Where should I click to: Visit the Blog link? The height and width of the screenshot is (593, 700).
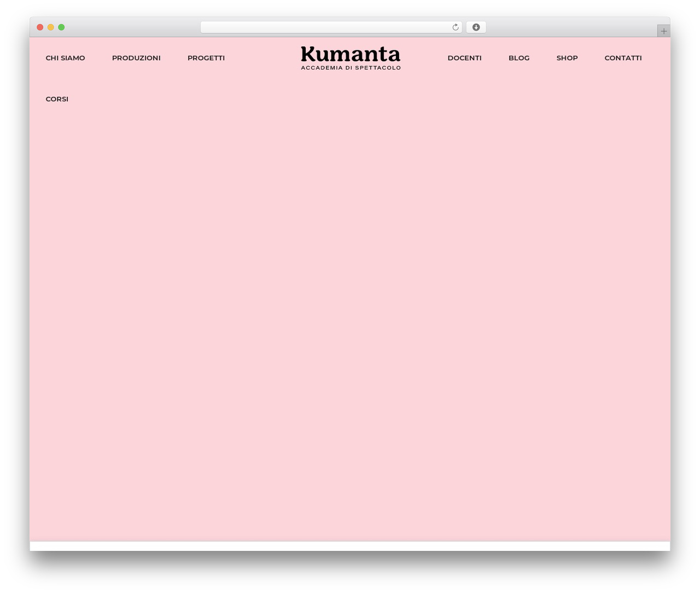(519, 58)
